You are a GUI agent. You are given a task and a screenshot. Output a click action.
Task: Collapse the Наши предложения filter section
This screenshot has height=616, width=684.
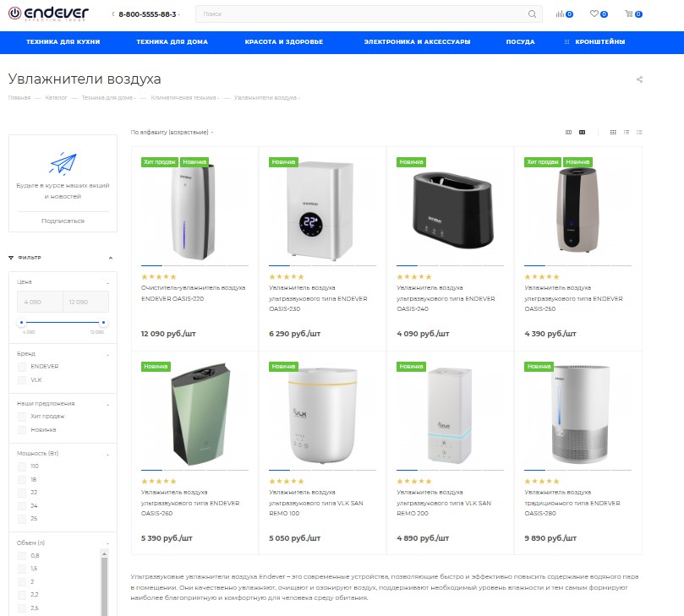tap(107, 404)
